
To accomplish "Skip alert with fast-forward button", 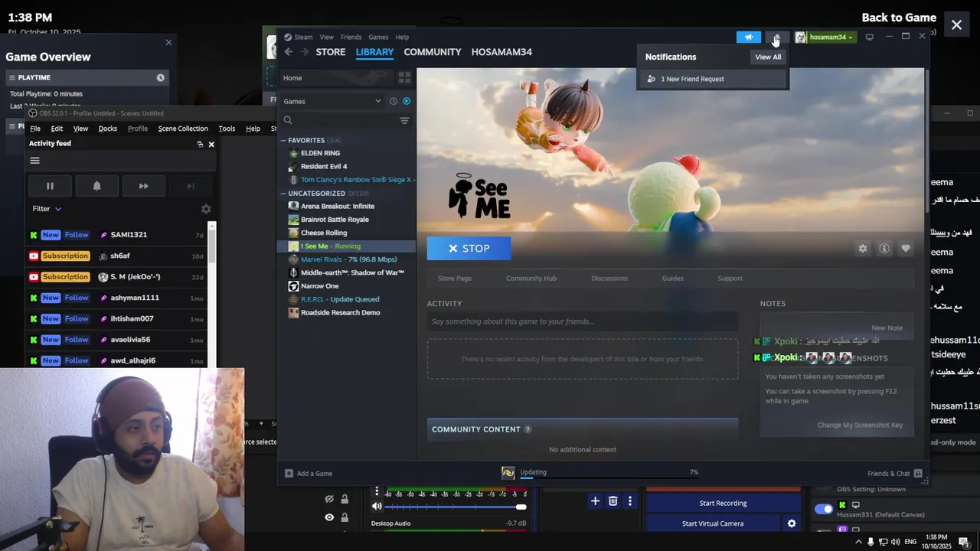I will pyautogui.click(x=143, y=186).
